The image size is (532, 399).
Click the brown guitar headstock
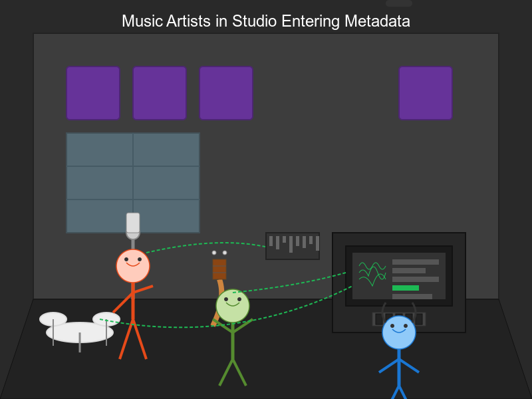pyautogui.click(x=219, y=269)
